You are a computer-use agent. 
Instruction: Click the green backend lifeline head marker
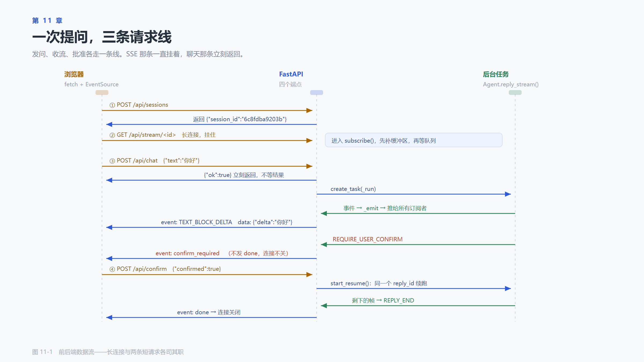click(515, 93)
